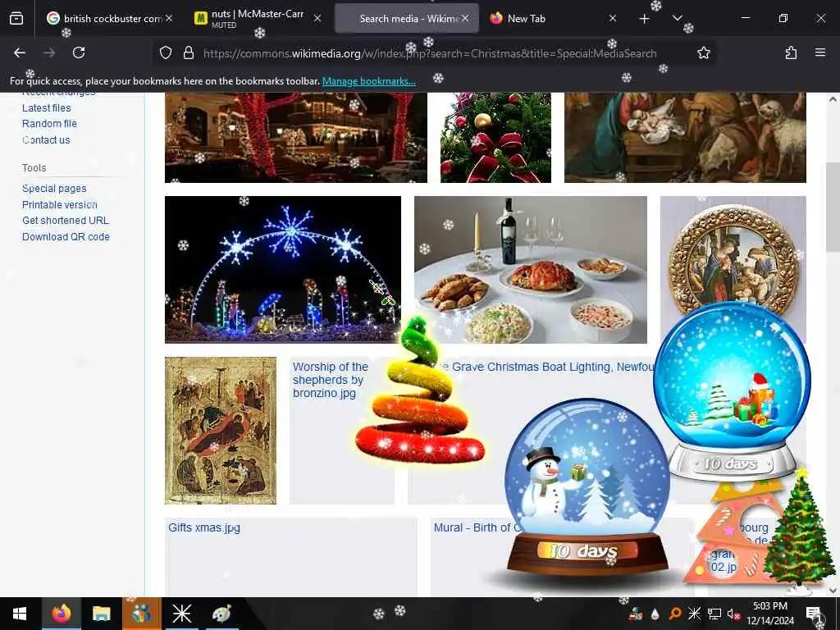Reload the Wikimedia Commons page
Screen dimensions: 840x630
(79, 52)
